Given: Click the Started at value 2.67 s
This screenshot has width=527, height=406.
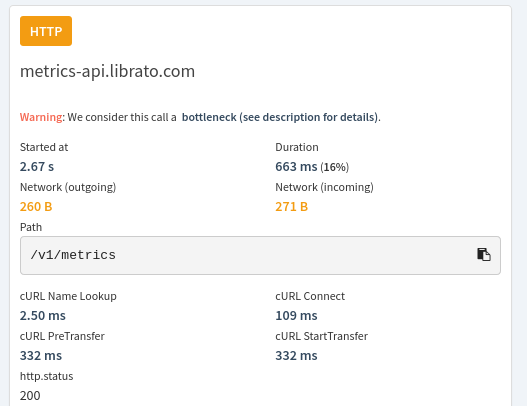Looking at the screenshot, I should pyautogui.click(x=37, y=167).
